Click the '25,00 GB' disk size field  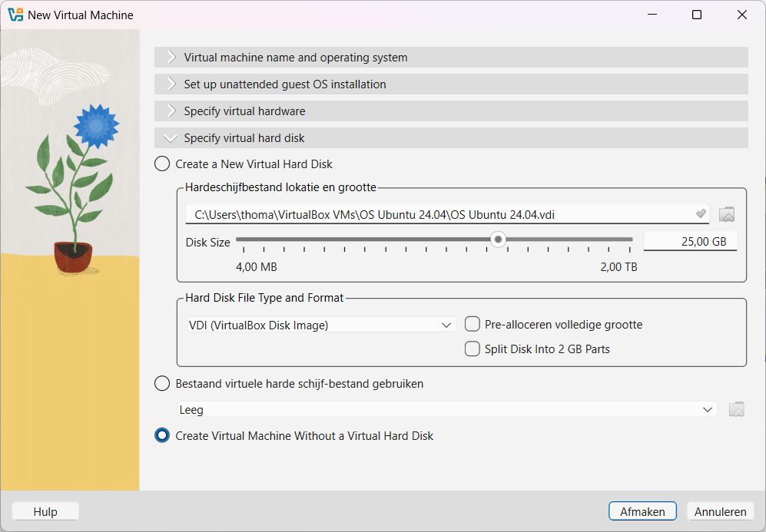[689, 240]
